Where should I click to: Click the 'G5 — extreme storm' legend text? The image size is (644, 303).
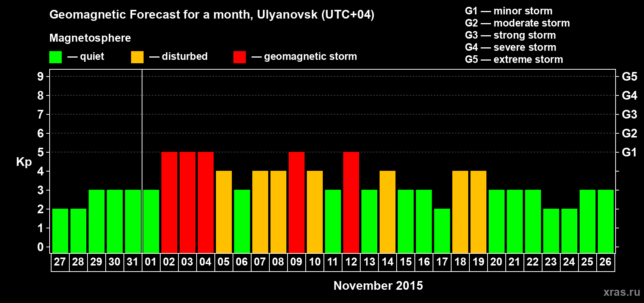click(x=514, y=59)
